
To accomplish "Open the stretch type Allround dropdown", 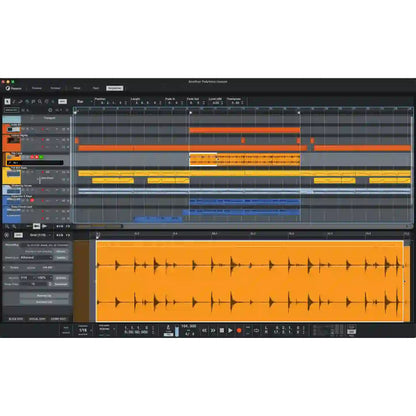I will [x=37, y=258].
